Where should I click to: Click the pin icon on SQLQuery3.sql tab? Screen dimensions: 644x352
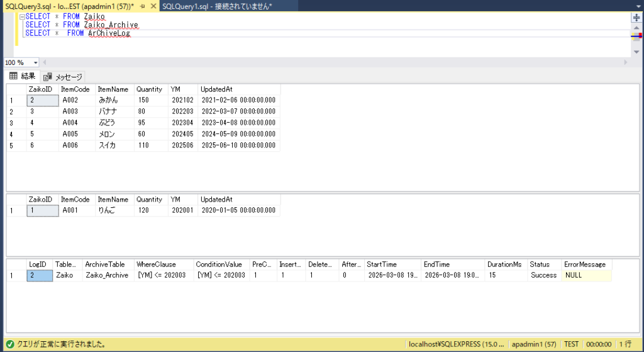[x=143, y=6]
